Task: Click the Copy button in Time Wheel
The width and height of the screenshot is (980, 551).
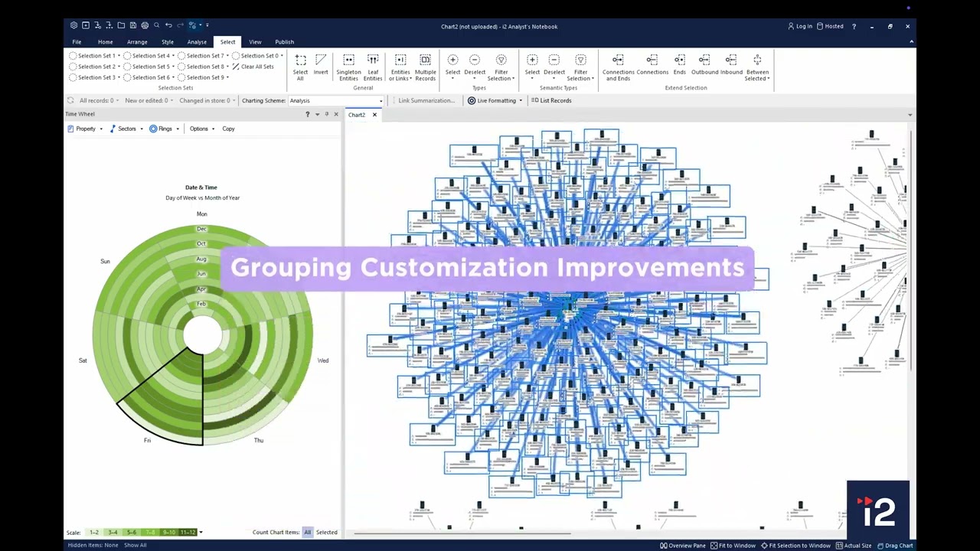Action: click(x=228, y=129)
